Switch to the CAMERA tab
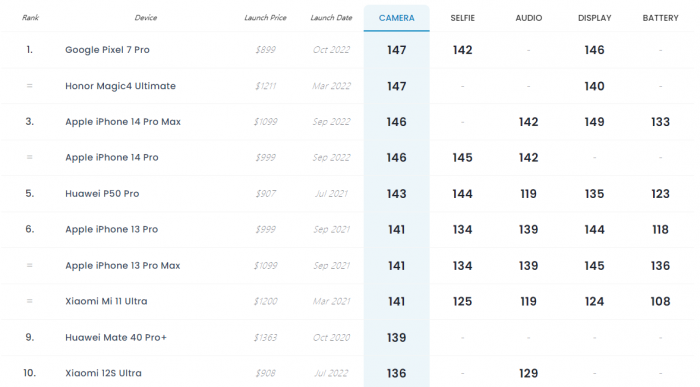 [396, 18]
